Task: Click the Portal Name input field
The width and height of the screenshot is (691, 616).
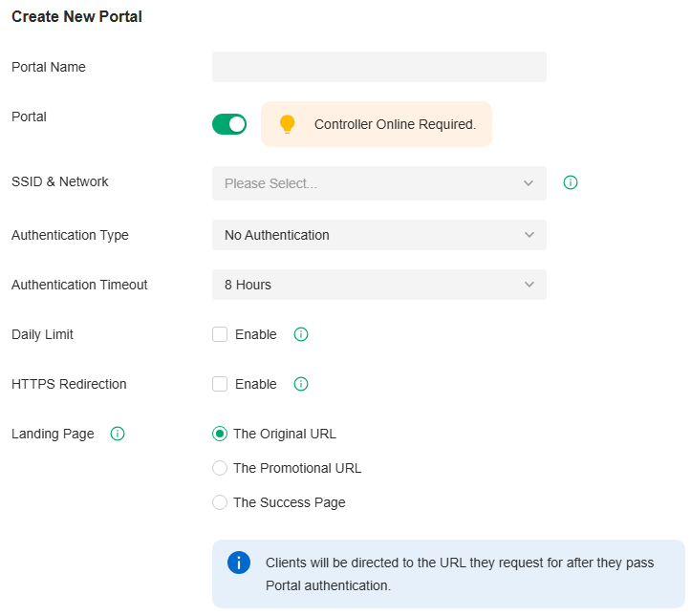Action: (379, 67)
